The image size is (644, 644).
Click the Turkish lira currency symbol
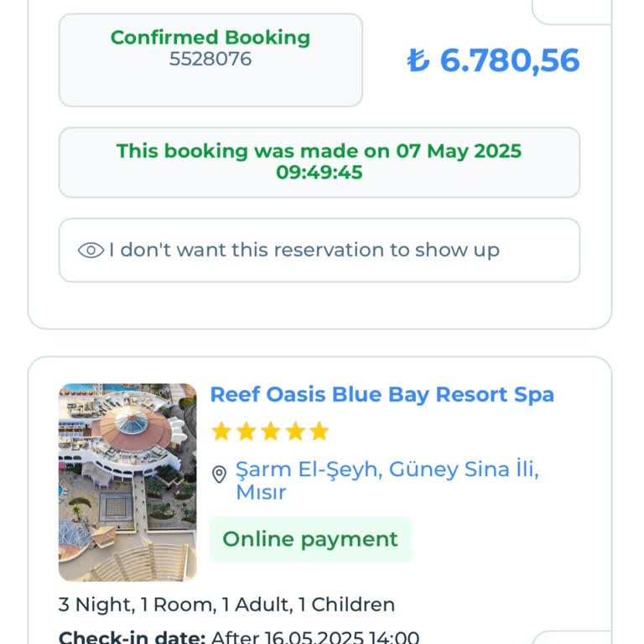click(418, 60)
